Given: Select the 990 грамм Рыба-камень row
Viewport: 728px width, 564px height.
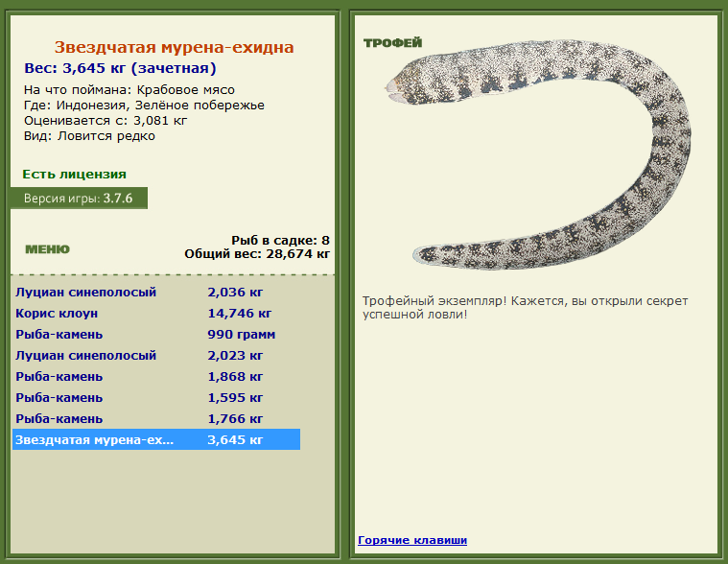Looking at the screenshot, I should coord(156,334).
